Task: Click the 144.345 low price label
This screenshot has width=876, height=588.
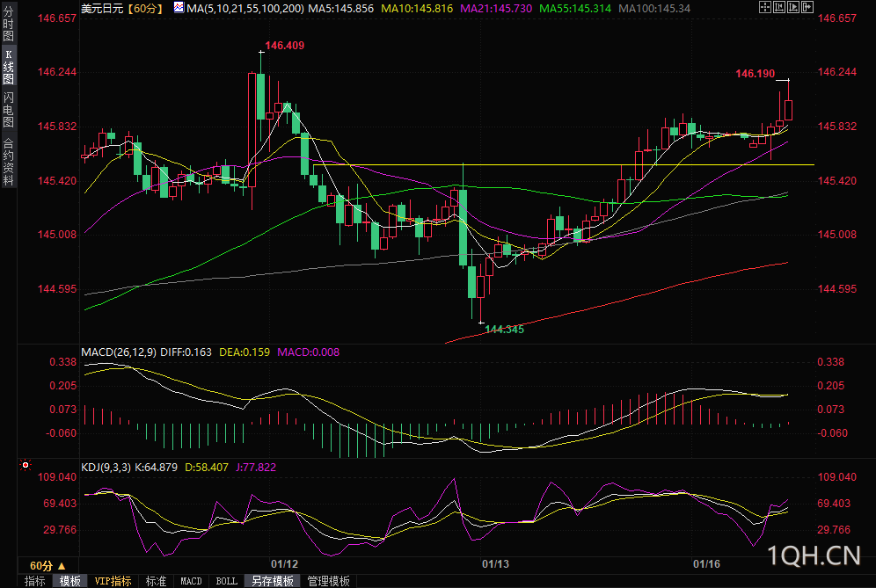Action: pos(505,330)
